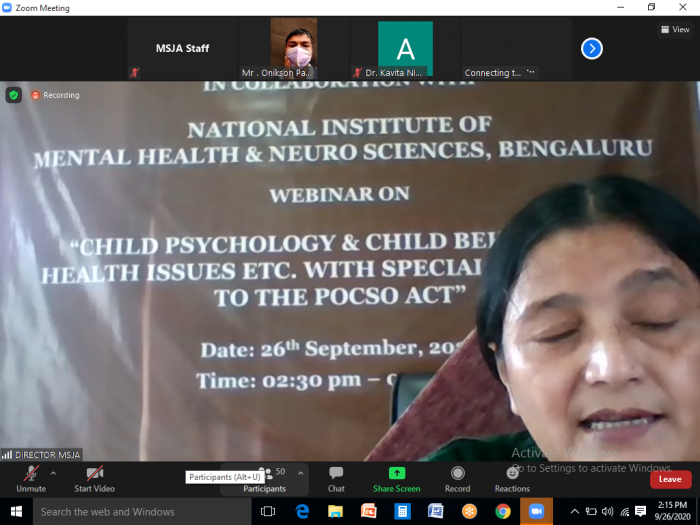Open the View layout menu
The width and height of the screenshot is (700, 525).
(x=675, y=29)
